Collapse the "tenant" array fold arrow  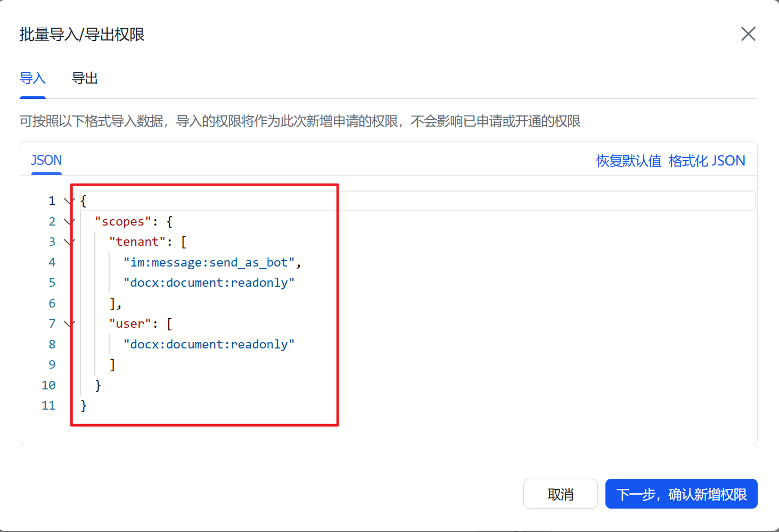coord(69,242)
